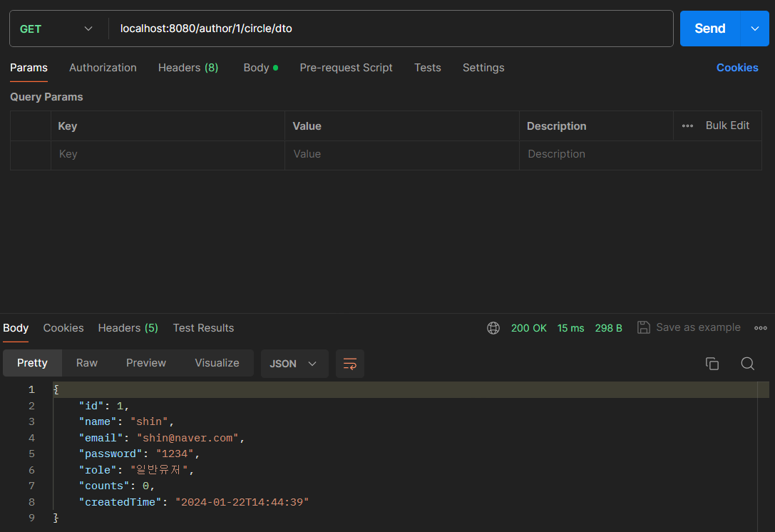Open the request Body tab
This screenshot has width=775, height=532.
[x=260, y=68]
